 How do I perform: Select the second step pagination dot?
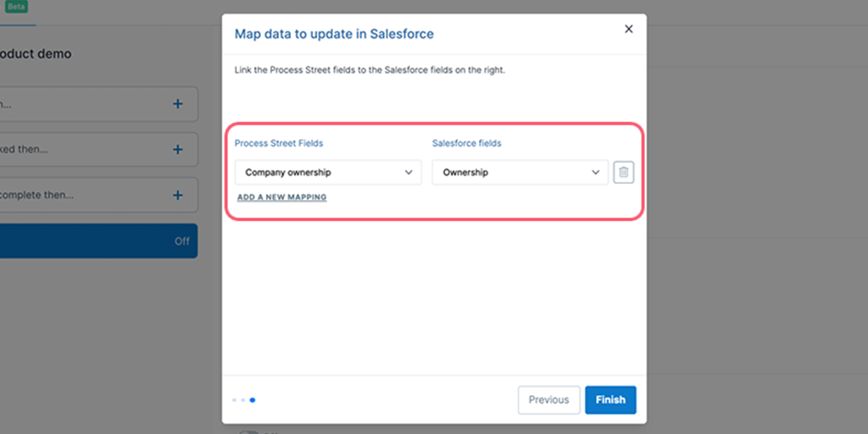(243, 400)
